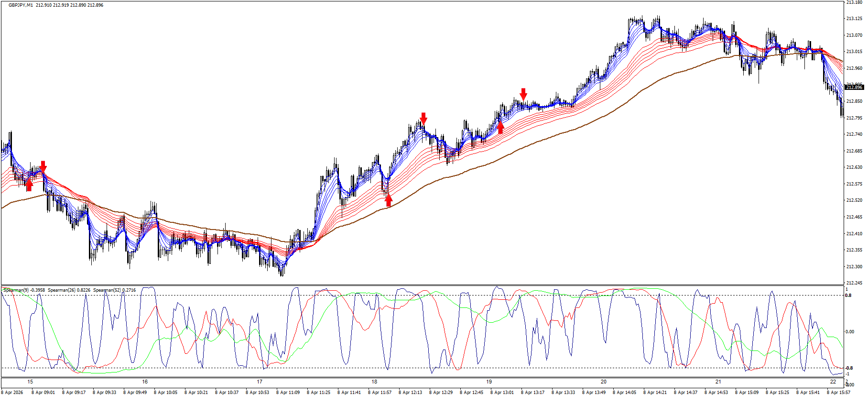Click the black 212.896 current price tag
The height and width of the screenshot is (405, 868).
click(854, 87)
